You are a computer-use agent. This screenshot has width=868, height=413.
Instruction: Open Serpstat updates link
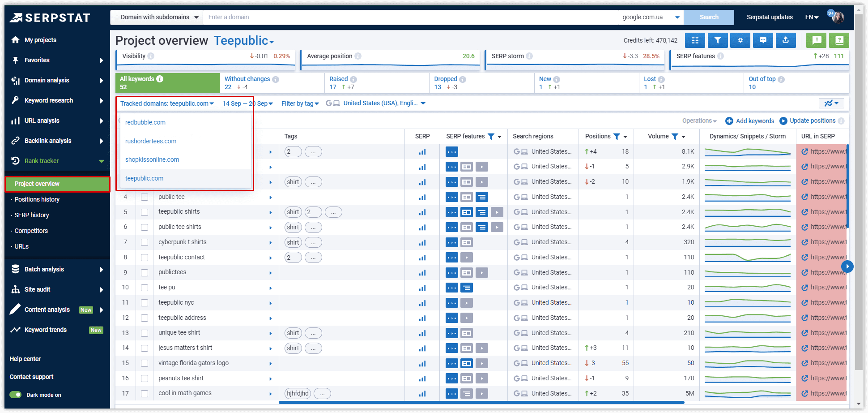click(x=770, y=17)
